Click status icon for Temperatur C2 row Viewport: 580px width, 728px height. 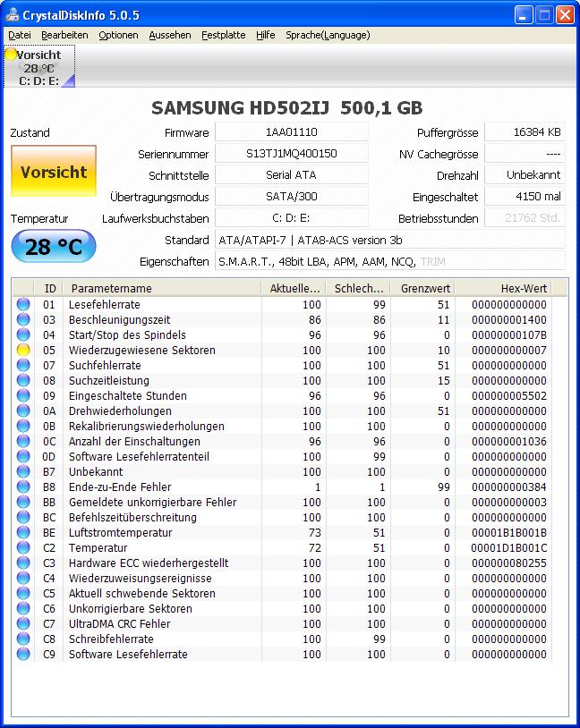[23, 548]
